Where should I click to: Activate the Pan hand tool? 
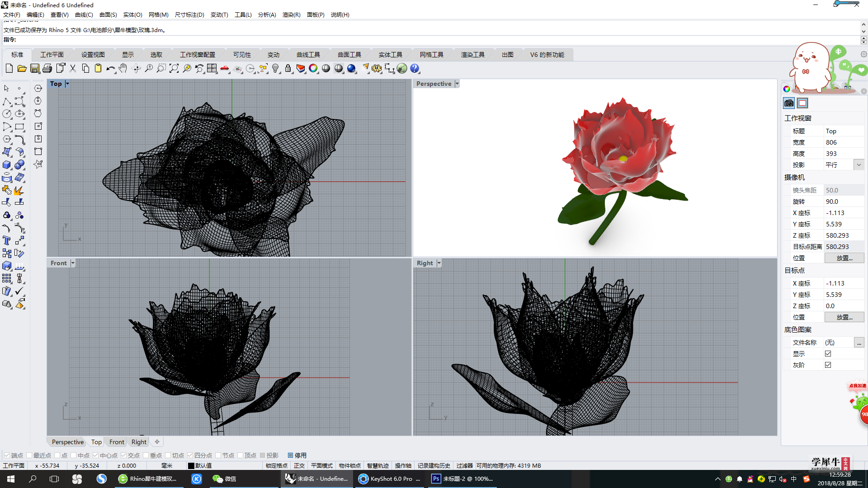point(123,68)
